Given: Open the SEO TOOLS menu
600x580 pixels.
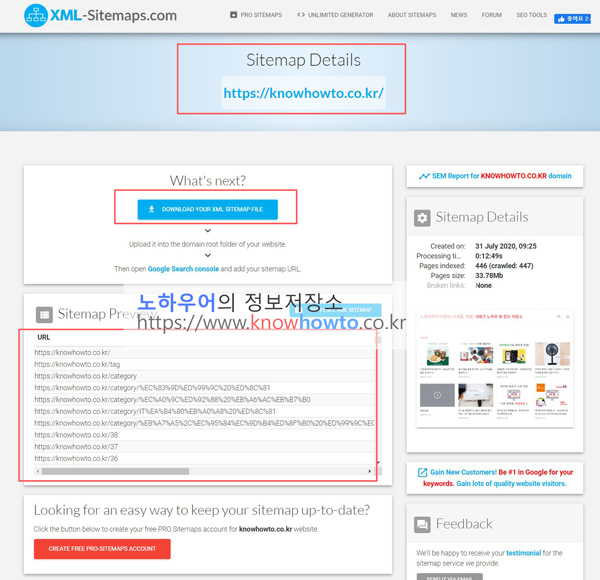Looking at the screenshot, I should coord(532,15).
